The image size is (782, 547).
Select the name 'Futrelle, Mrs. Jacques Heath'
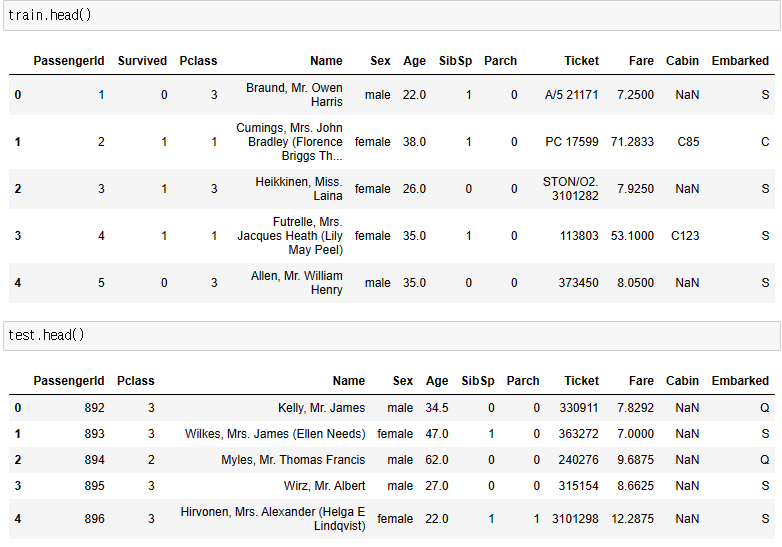[x=290, y=235]
